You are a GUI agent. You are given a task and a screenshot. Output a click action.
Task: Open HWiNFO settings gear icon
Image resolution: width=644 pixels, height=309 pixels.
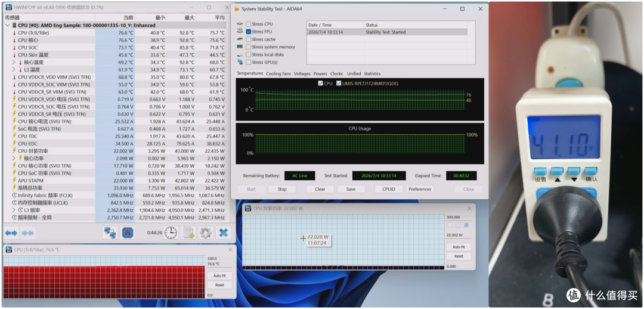click(x=206, y=233)
